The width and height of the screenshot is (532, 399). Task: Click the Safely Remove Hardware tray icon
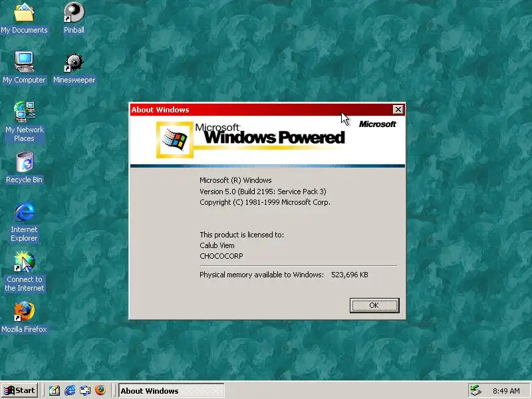click(476, 390)
